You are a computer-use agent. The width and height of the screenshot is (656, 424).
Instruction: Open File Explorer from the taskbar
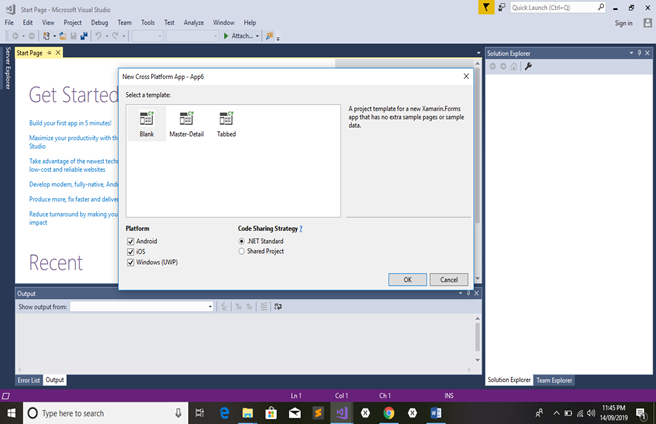248,413
